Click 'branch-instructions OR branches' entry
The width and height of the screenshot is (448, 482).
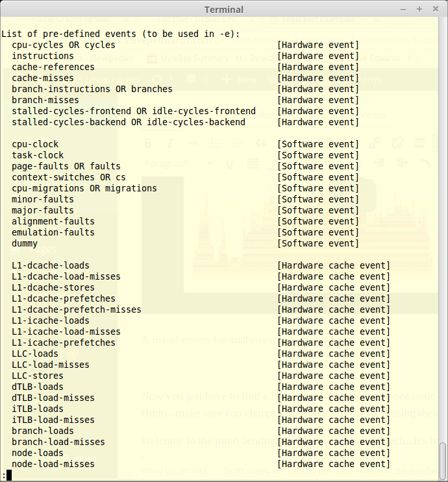[x=92, y=89]
